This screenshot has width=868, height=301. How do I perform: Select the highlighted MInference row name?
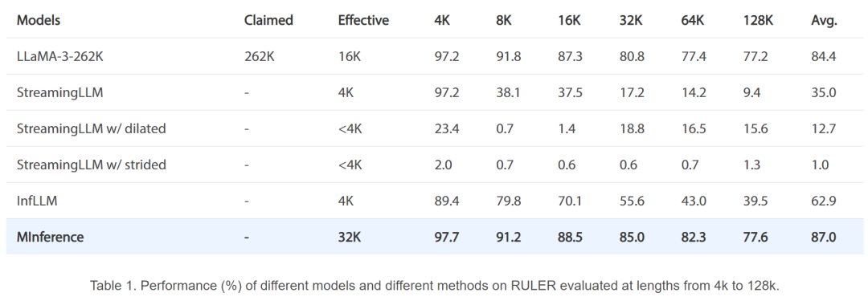tap(51, 237)
